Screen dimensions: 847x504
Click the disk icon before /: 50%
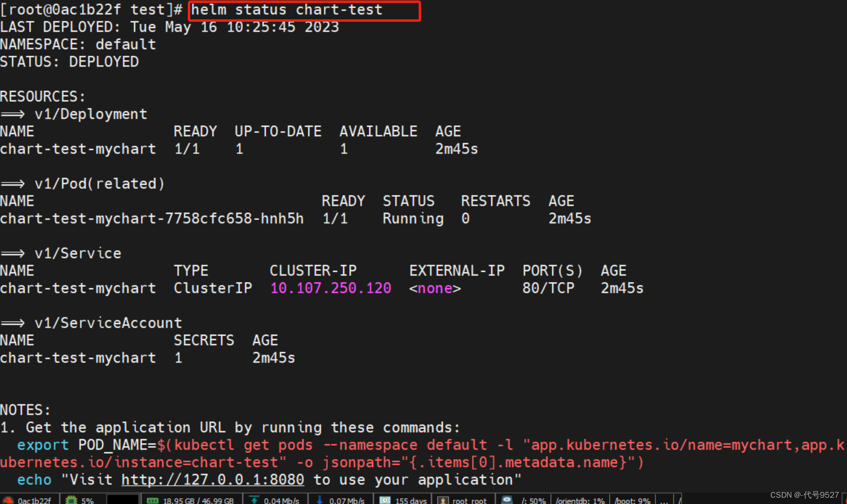pyautogui.click(x=507, y=500)
